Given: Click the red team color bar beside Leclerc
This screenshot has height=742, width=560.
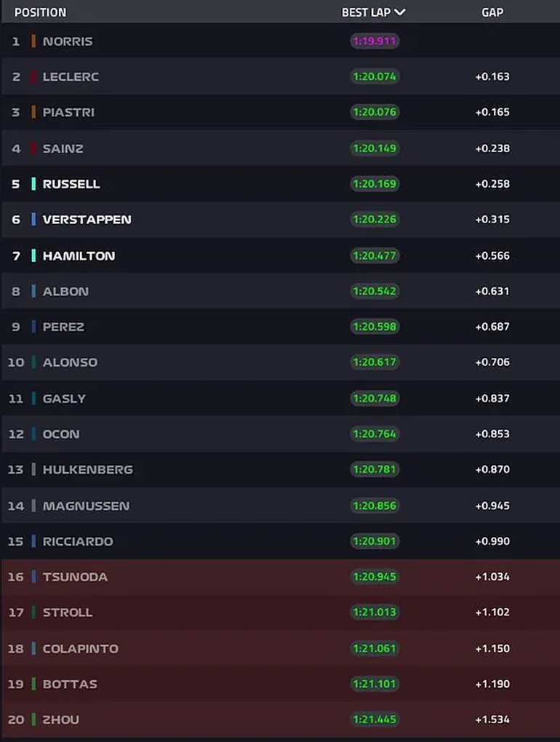Looking at the screenshot, I should (x=33, y=76).
